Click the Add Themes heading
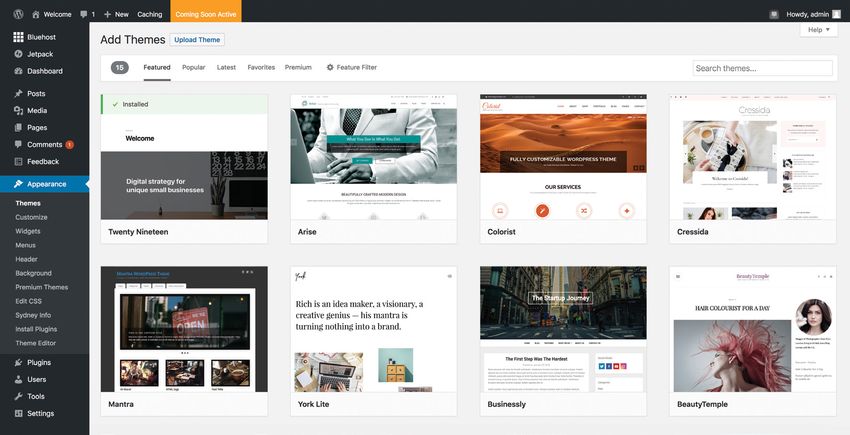 pos(133,40)
